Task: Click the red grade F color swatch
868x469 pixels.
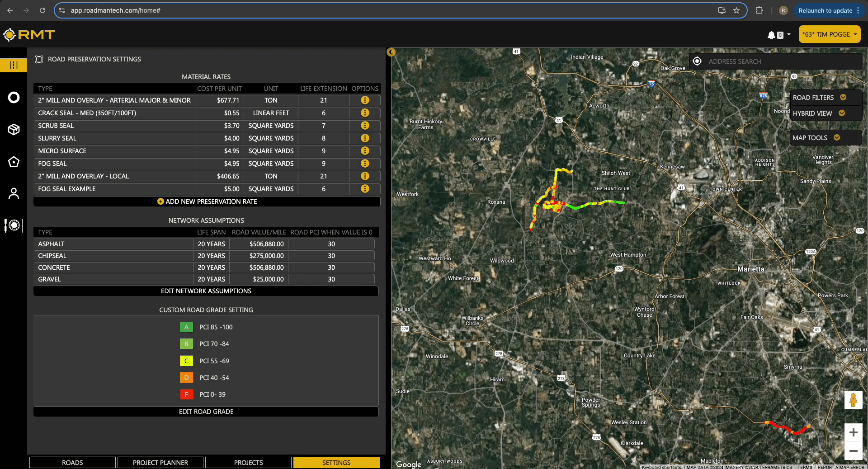Action: (186, 394)
